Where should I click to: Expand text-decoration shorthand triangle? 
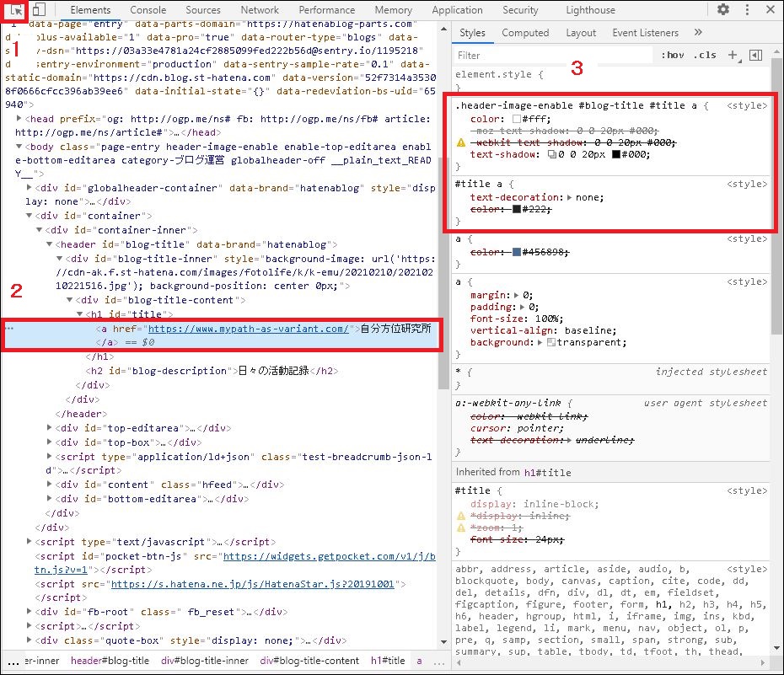[570, 197]
